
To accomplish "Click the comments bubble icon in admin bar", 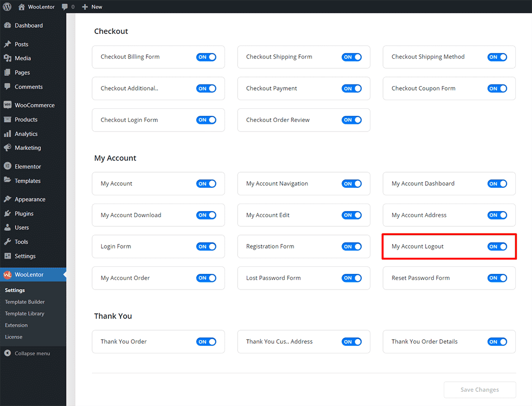I will point(65,7).
